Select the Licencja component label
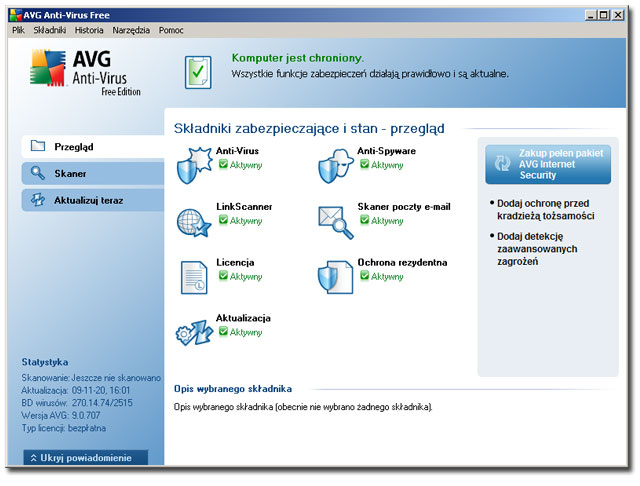The width and height of the screenshot is (640, 486). click(235, 262)
